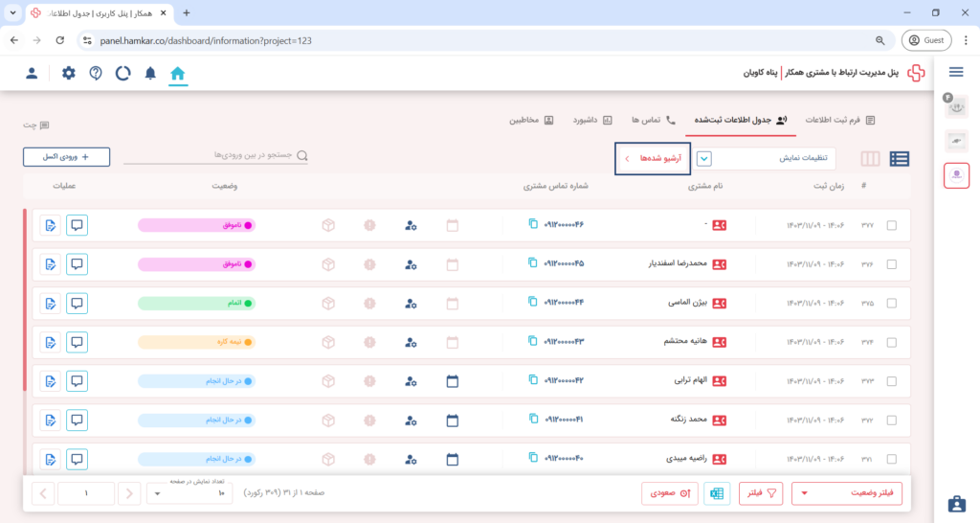The width and height of the screenshot is (980, 523).
Task: Click user-settings icon in محمد زنگنه row
Action: point(411,420)
